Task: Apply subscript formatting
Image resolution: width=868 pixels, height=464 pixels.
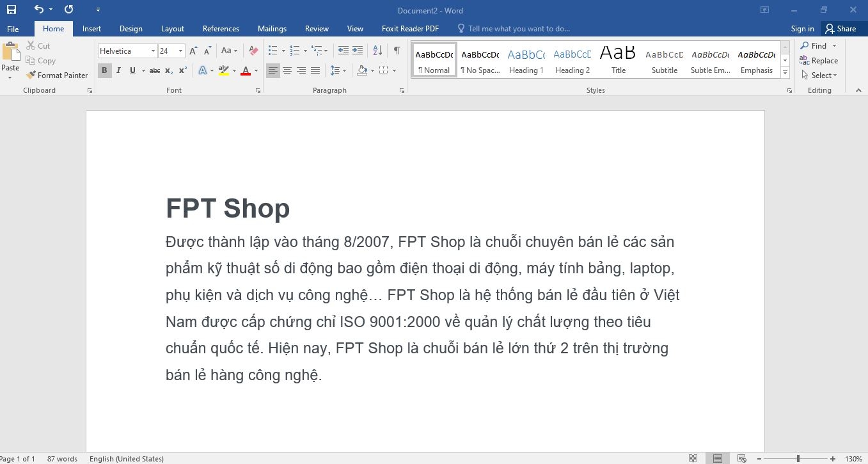Action: [x=168, y=70]
